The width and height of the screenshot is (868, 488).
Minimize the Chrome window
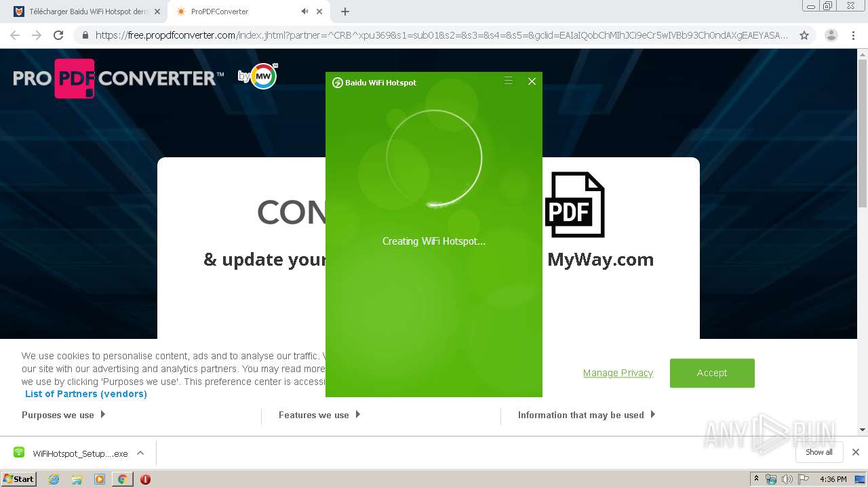click(811, 6)
